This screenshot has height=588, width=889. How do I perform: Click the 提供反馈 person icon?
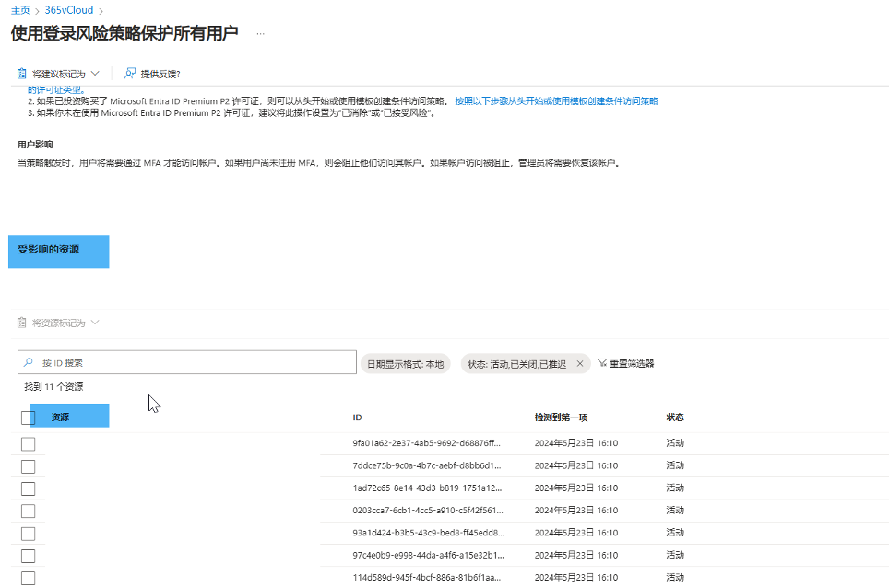click(130, 73)
